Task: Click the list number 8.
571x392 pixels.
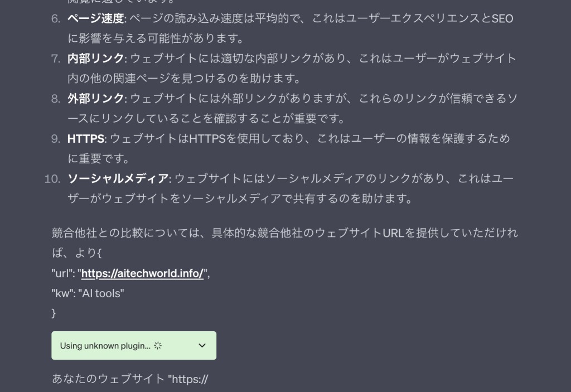Action: [56, 98]
